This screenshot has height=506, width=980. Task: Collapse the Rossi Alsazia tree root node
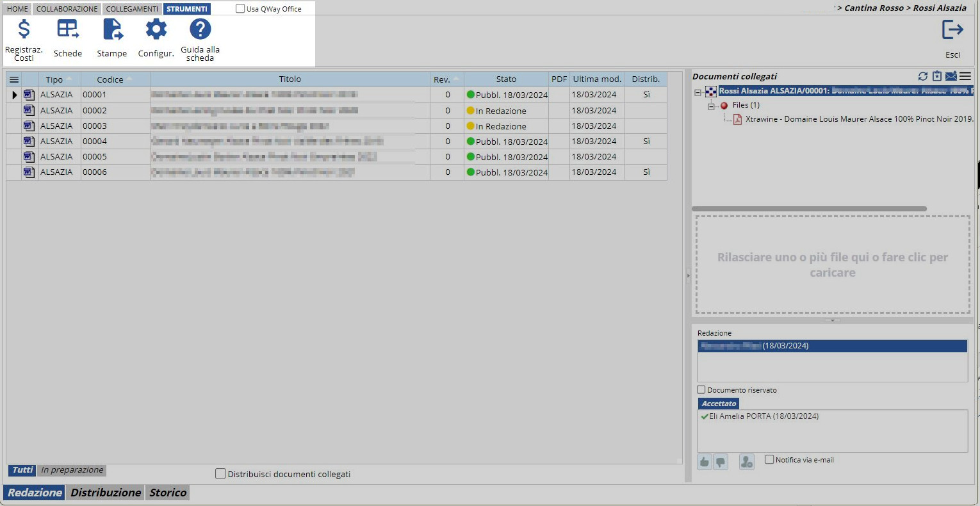[x=698, y=92]
